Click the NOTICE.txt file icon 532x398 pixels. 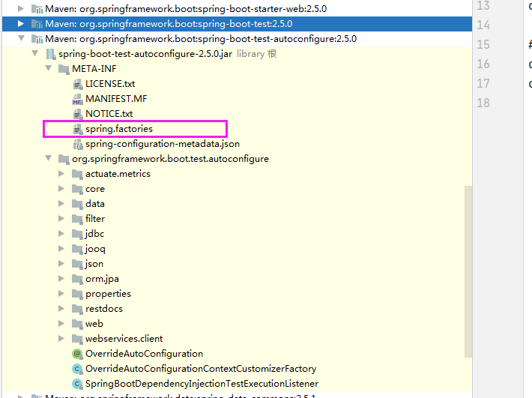point(78,114)
